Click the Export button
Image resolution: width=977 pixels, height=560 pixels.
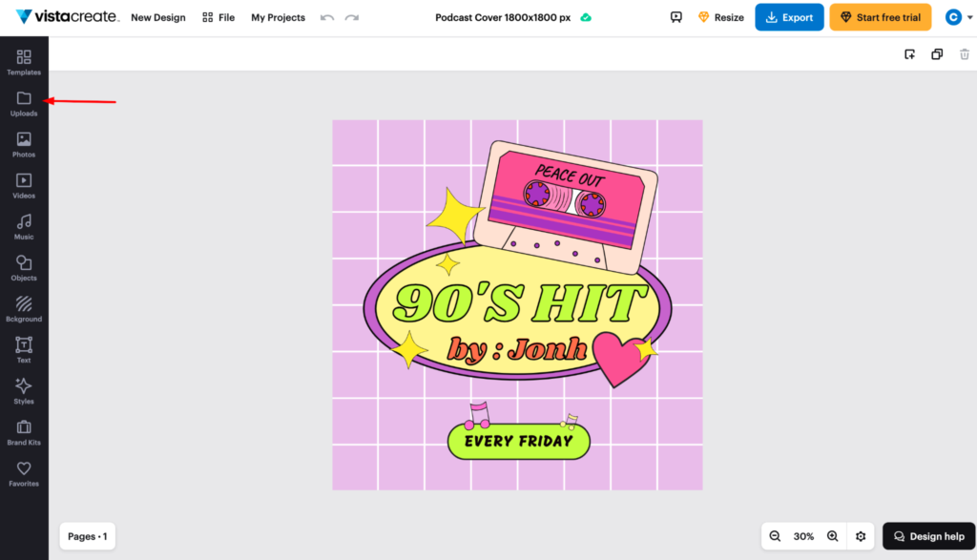tap(789, 17)
